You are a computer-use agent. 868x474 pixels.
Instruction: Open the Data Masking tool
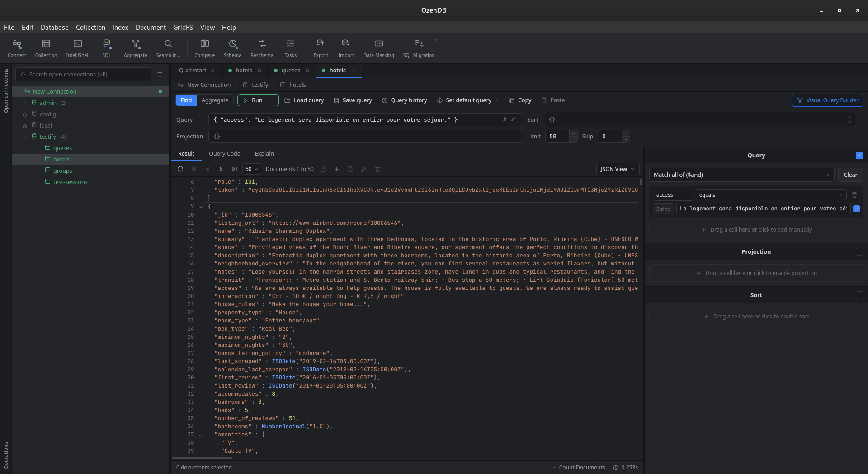[x=379, y=48]
